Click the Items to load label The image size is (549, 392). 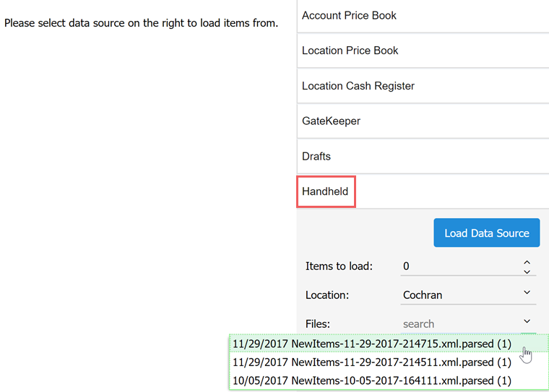tap(339, 266)
